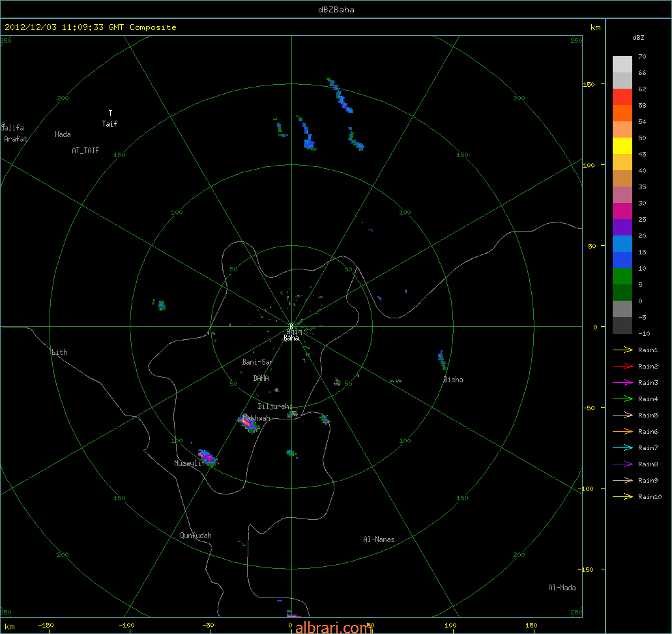Viewport: 672px width, 634px height.
Task: Click the albrari.com link text
Action: tap(334, 627)
